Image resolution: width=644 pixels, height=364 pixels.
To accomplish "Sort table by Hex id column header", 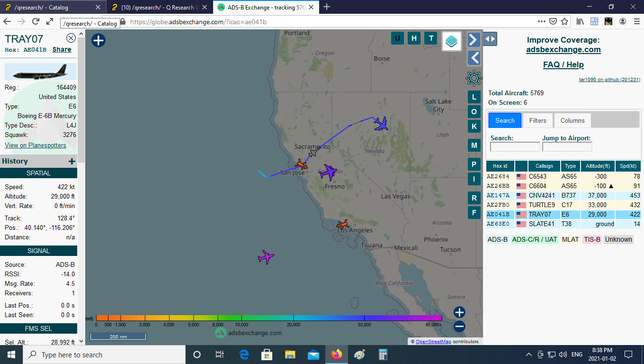I will click(x=500, y=166).
